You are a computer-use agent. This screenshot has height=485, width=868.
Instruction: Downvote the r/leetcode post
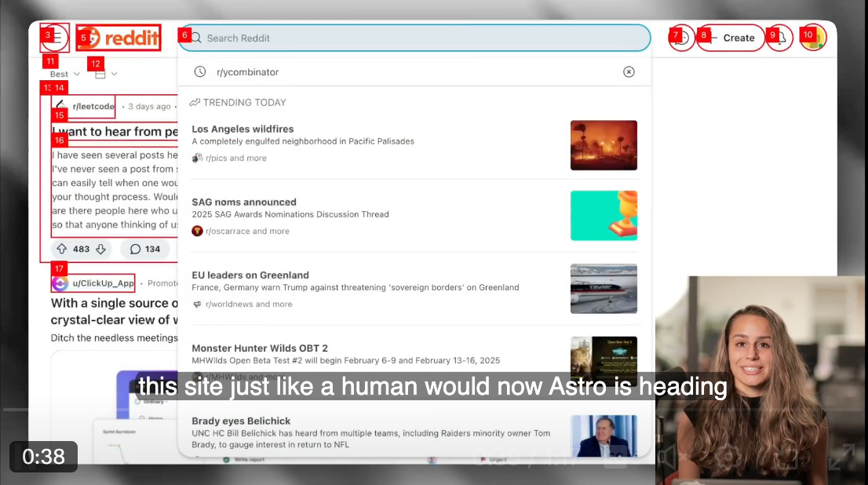point(100,249)
